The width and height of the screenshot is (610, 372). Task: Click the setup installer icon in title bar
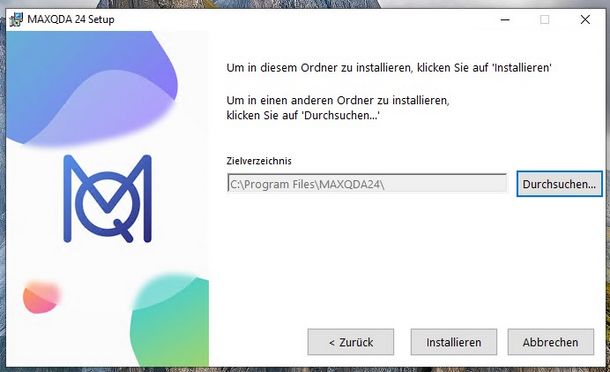(17, 19)
